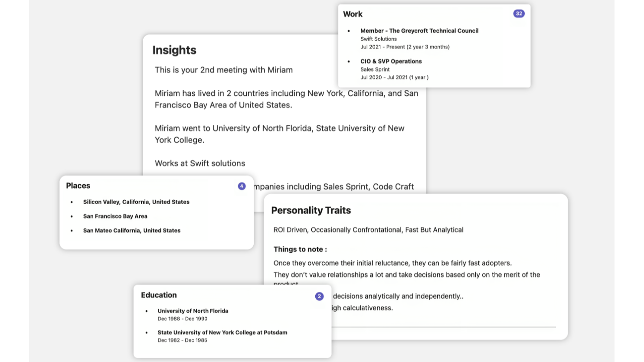The image size is (644, 362).
Task: Click the Places card title
Action: (78, 186)
